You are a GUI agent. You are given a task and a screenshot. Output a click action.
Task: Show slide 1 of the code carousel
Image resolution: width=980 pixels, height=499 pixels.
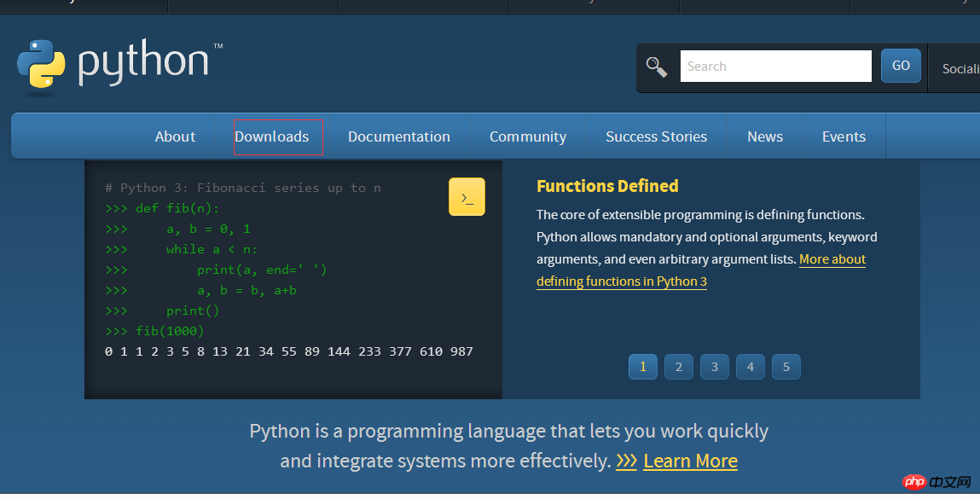(x=642, y=367)
